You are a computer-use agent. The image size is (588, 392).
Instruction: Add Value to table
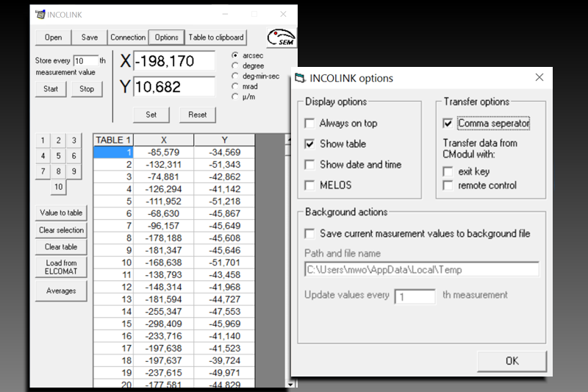(x=61, y=213)
